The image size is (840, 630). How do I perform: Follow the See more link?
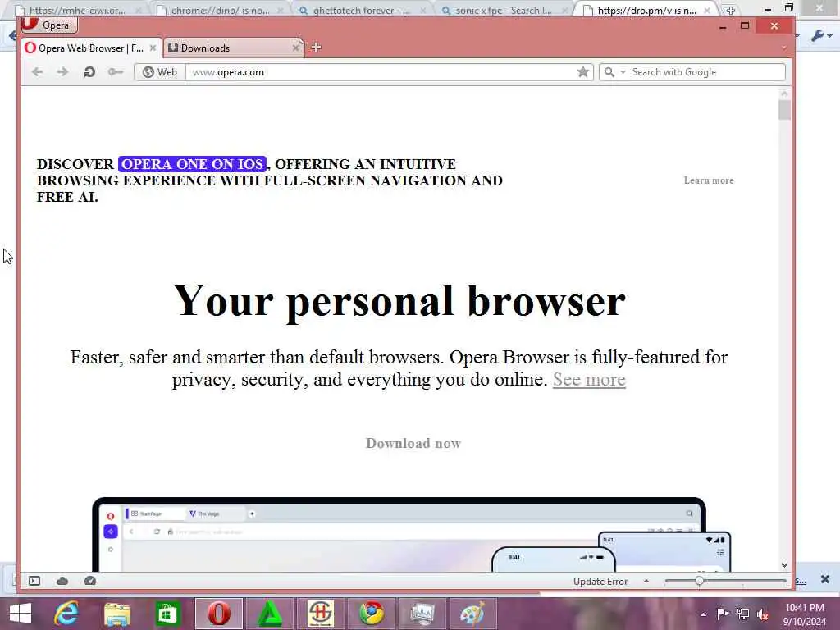tap(589, 379)
